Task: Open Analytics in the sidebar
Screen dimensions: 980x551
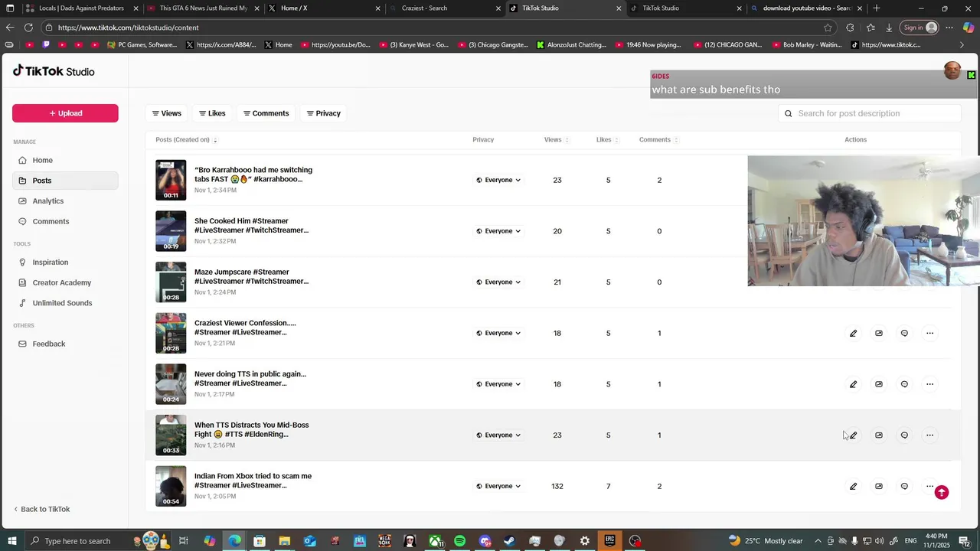Action: [x=65, y=201]
